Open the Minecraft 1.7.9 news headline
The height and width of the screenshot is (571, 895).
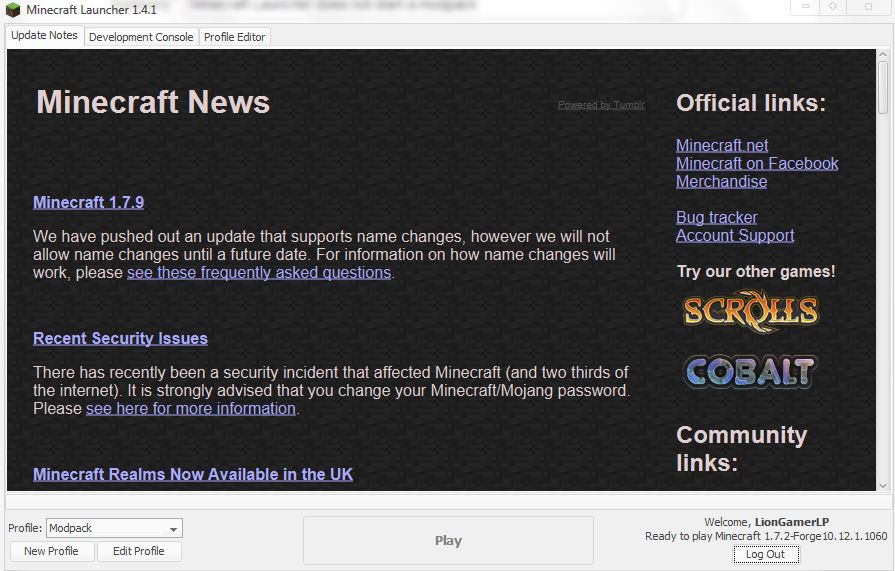coord(88,202)
